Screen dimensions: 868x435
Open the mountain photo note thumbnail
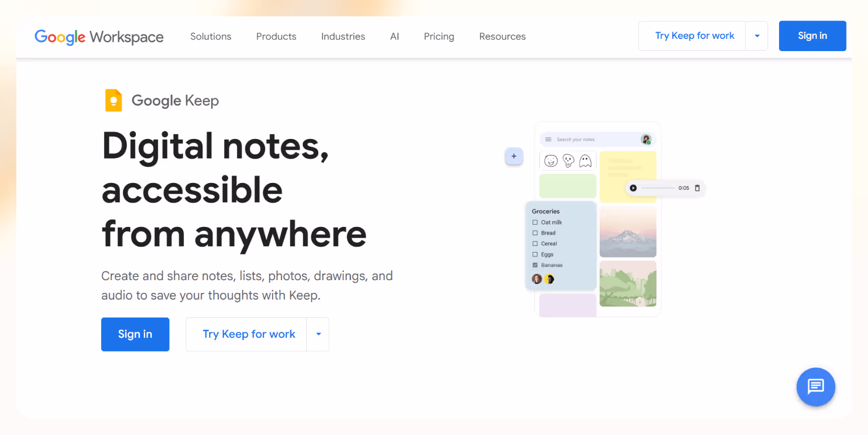point(628,232)
